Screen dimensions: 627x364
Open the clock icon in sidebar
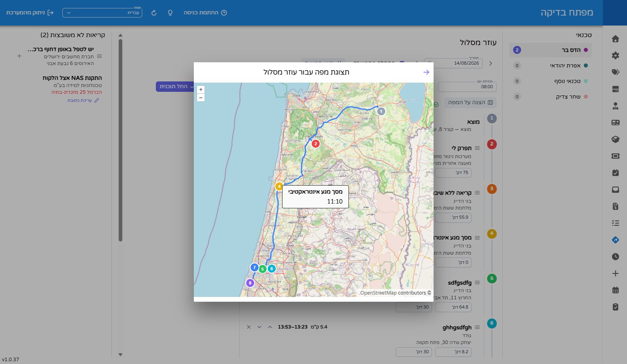pos(615,257)
